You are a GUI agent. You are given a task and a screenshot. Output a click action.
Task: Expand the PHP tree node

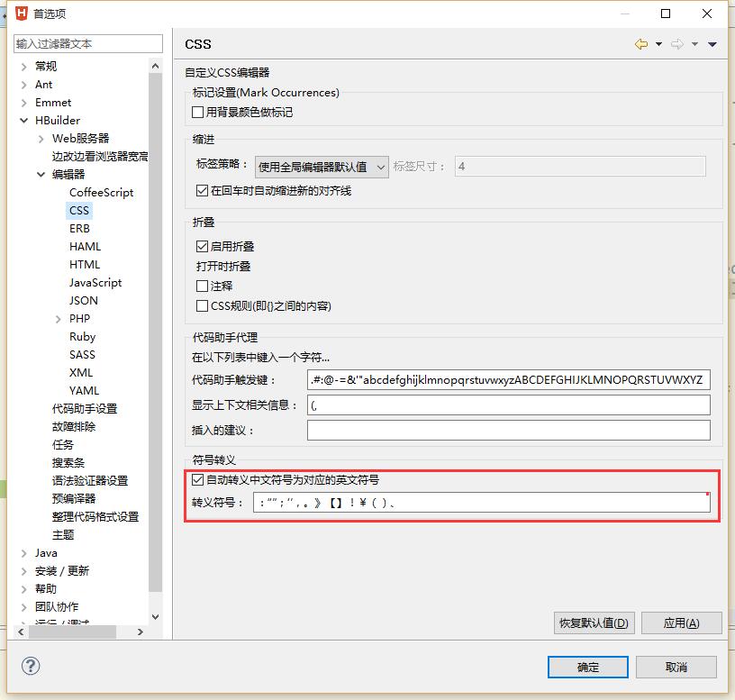59,319
